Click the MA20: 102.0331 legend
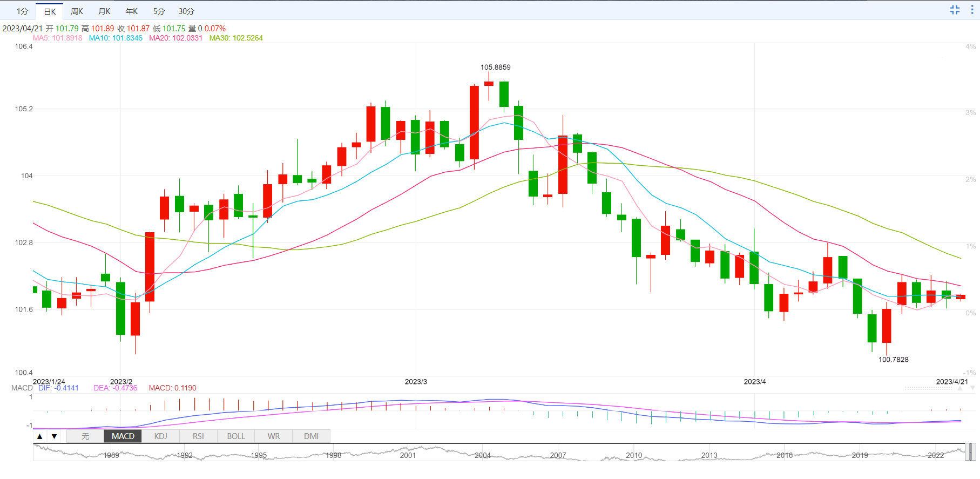980x479 pixels. pos(175,38)
